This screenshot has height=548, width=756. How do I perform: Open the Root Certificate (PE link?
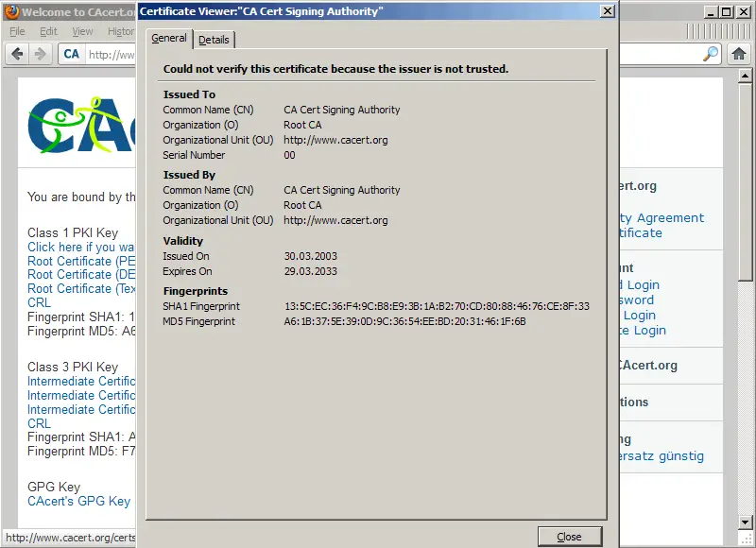pos(81,261)
